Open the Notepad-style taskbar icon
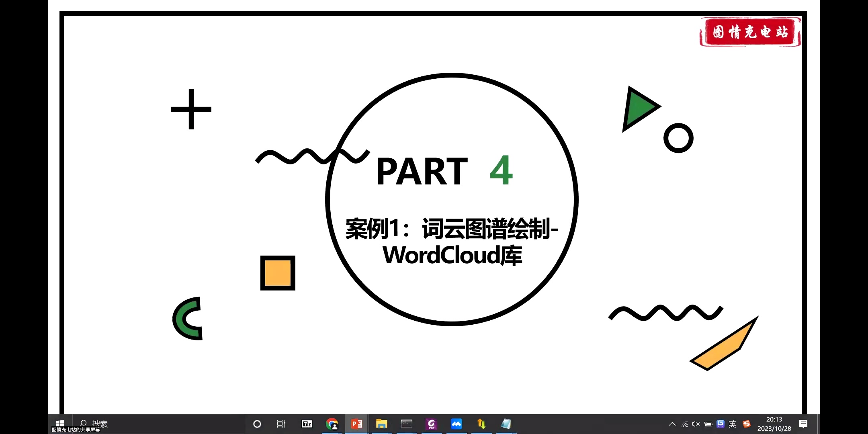The height and width of the screenshot is (434, 868). [x=506, y=424]
